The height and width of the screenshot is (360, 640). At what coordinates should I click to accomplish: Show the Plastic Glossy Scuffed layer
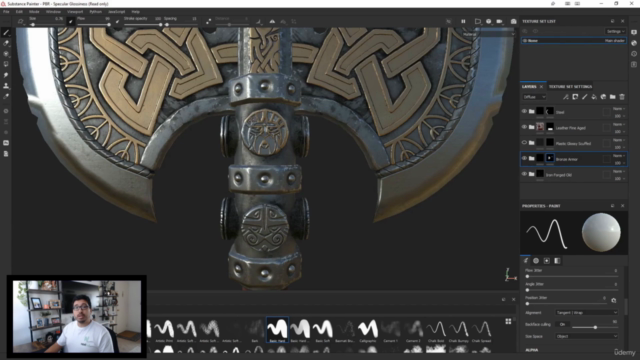click(x=524, y=142)
